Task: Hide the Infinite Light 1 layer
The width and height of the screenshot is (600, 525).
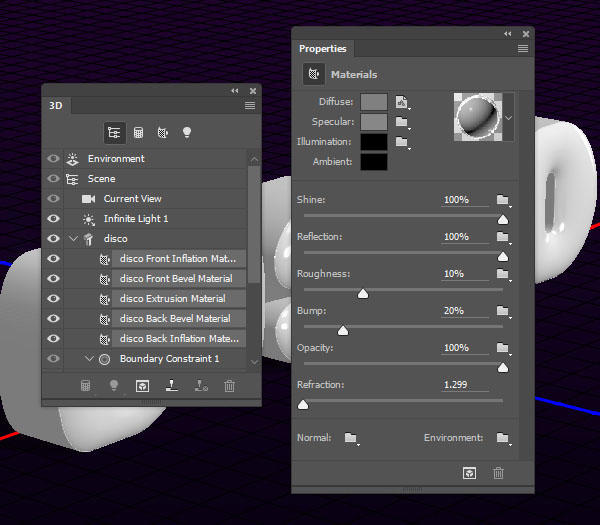Action: (x=53, y=219)
